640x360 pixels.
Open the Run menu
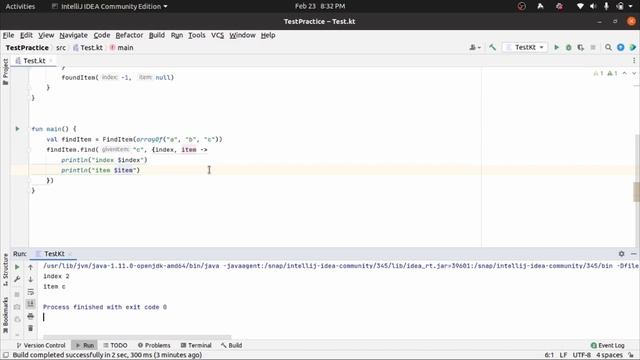point(176,35)
